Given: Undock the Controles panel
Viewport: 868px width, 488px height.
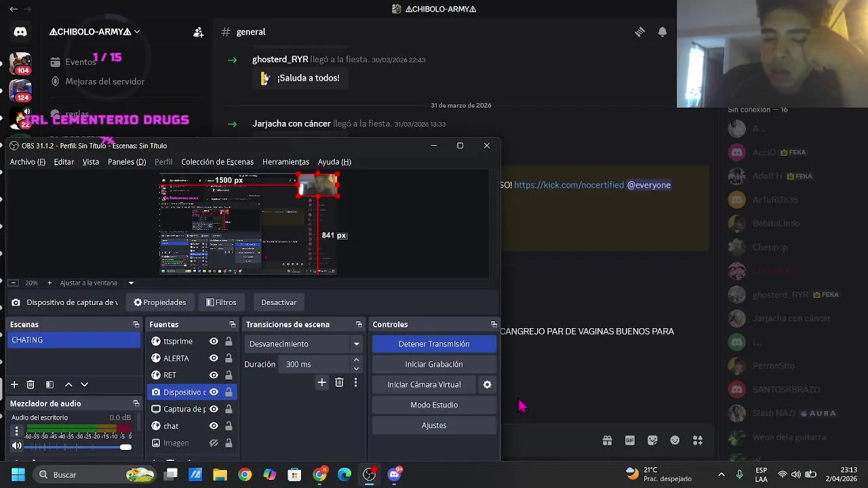Looking at the screenshot, I should (x=494, y=325).
